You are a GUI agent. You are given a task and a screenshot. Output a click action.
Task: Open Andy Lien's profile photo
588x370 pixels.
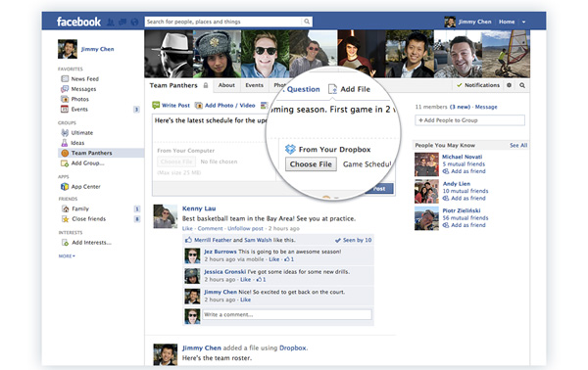(x=426, y=192)
